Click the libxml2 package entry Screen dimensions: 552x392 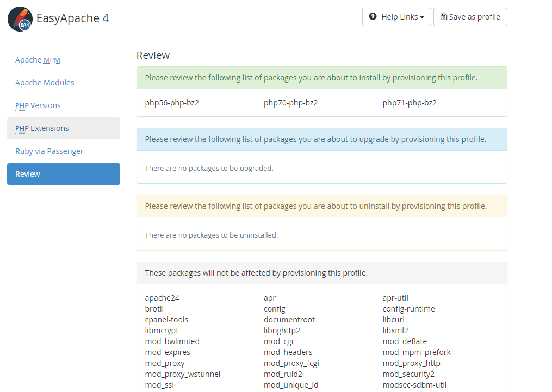pos(395,331)
